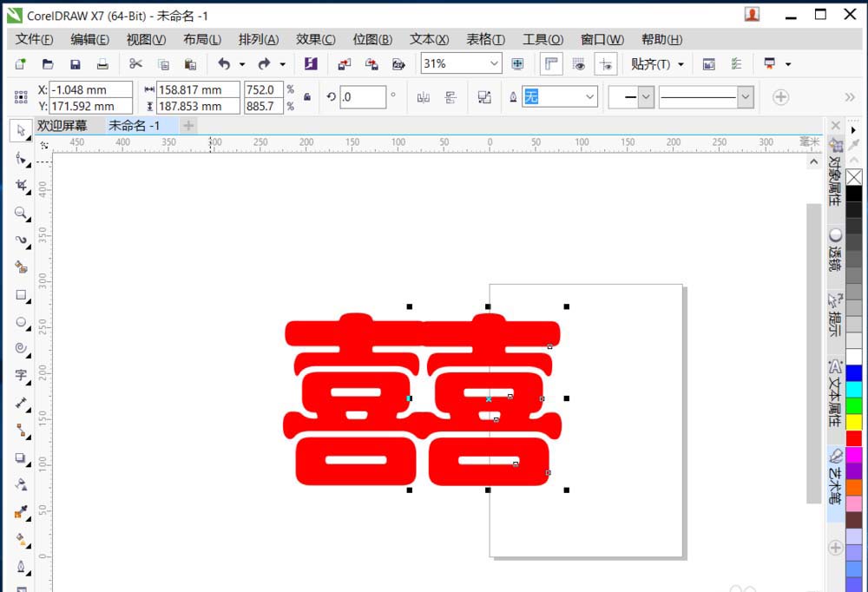Open the 31% zoom level dropdown
This screenshot has height=592, width=868.
[494, 63]
